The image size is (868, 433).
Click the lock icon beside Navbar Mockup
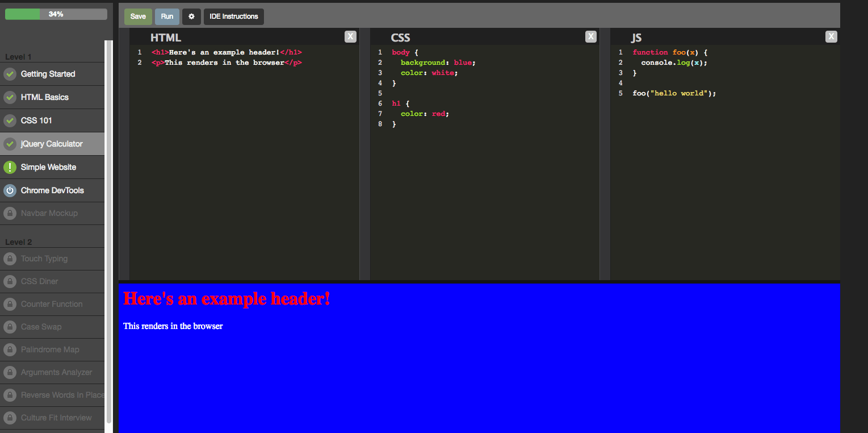click(10, 213)
